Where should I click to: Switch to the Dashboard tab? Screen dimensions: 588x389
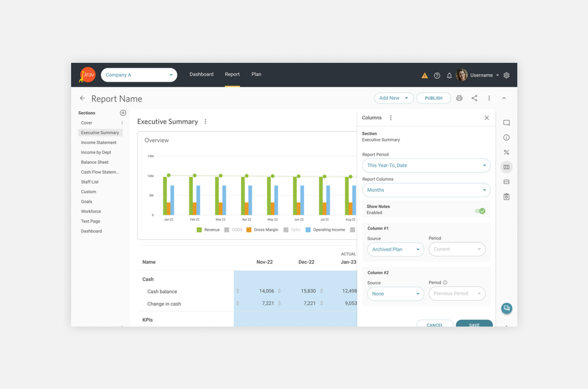point(201,74)
